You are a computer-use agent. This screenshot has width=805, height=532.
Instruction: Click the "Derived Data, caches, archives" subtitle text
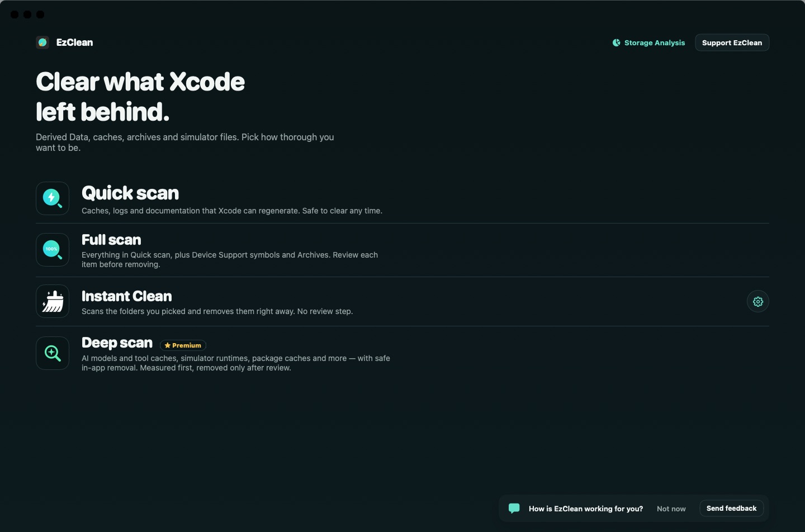pyautogui.click(x=185, y=142)
